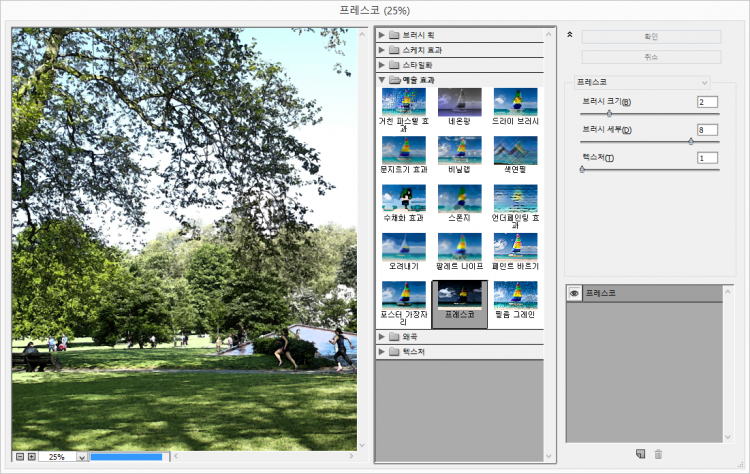Create a new effect layer

640,455
